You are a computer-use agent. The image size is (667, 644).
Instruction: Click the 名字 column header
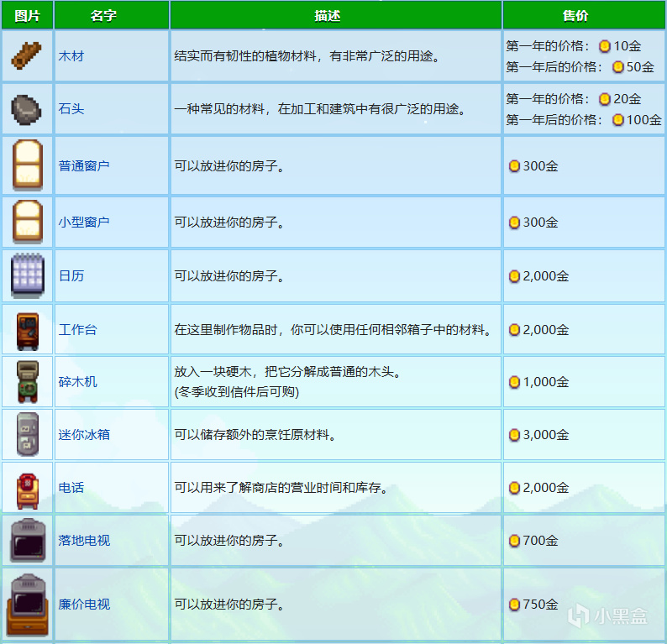click(x=112, y=15)
